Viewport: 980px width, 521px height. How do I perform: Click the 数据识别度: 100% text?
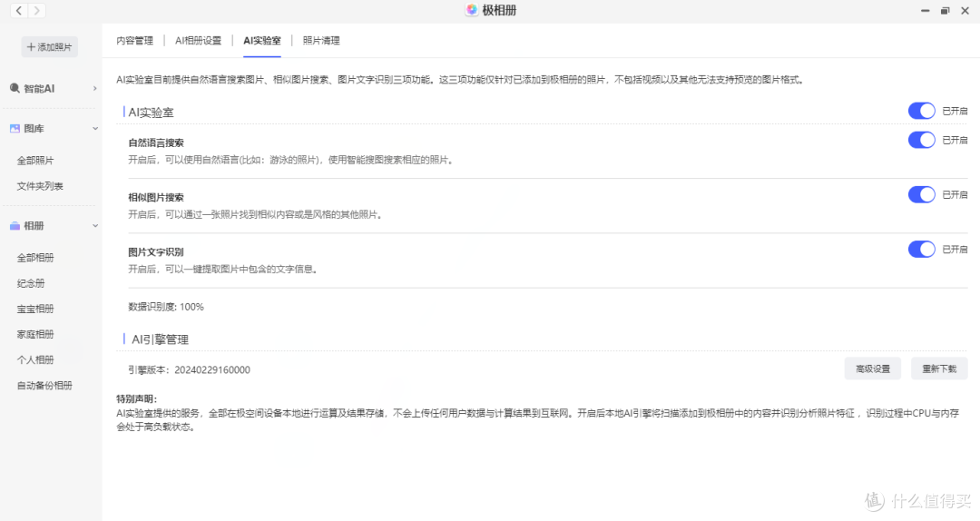click(x=166, y=307)
